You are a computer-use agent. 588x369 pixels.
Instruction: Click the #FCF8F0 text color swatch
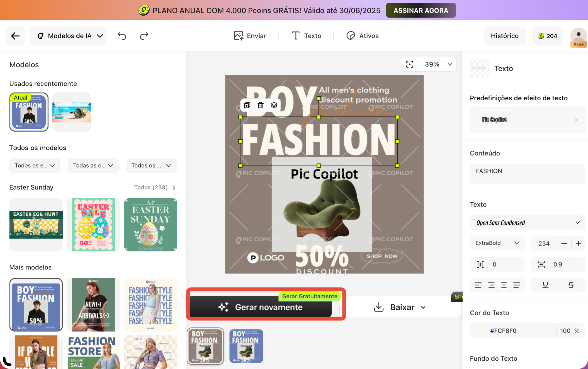point(480,331)
